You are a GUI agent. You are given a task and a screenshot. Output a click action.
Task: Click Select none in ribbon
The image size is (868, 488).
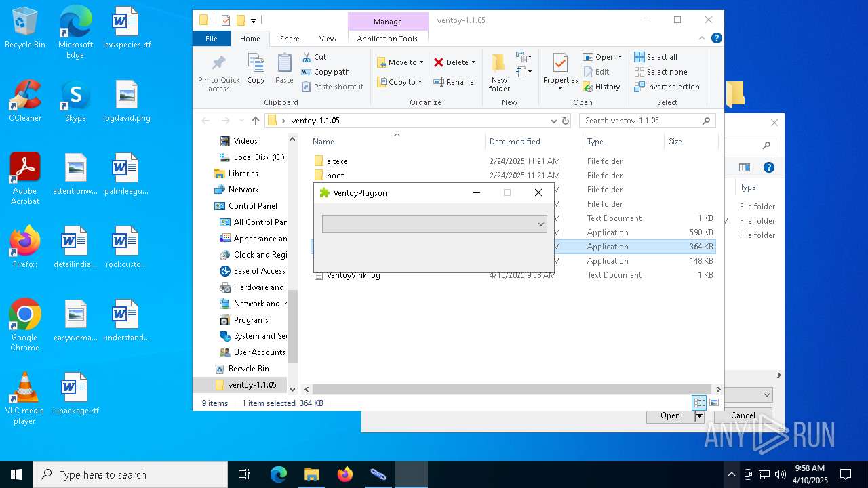pyautogui.click(x=660, y=72)
